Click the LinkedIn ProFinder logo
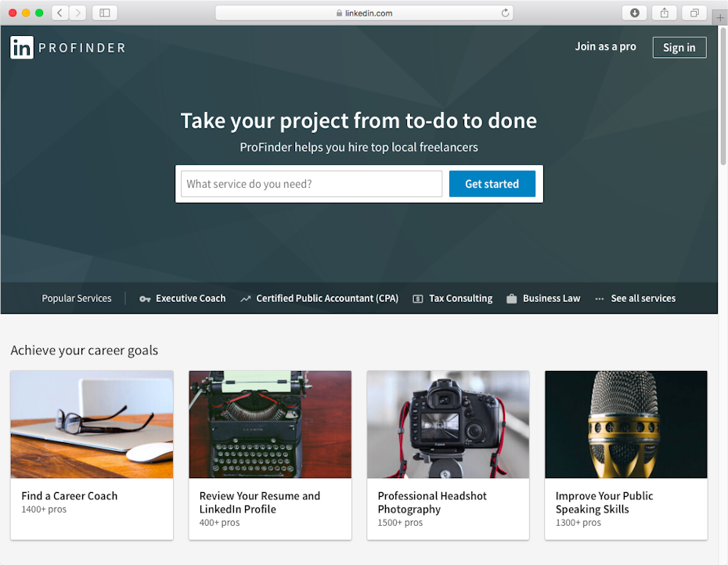This screenshot has height=565, width=728. [x=67, y=48]
